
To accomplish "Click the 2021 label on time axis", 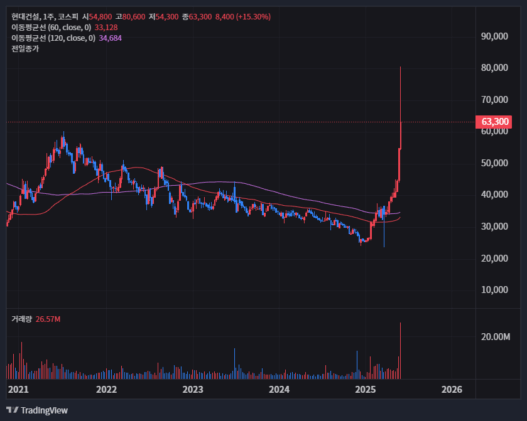I will [18, 389].
